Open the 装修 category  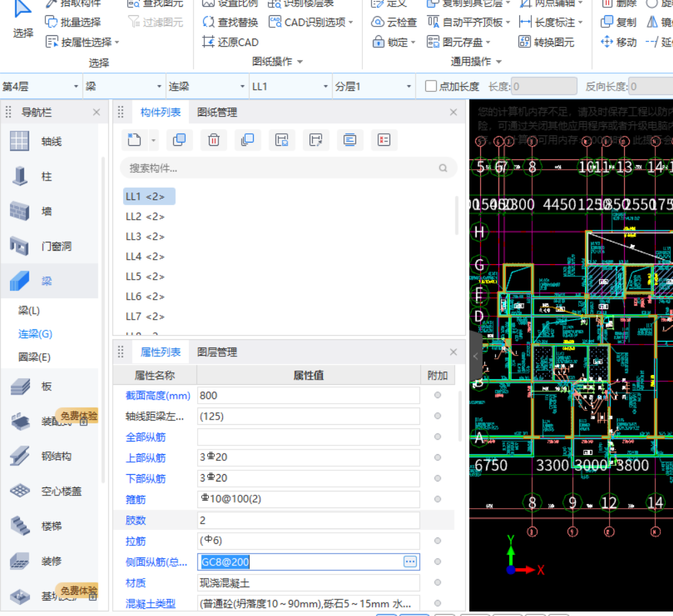pos(51,561)
